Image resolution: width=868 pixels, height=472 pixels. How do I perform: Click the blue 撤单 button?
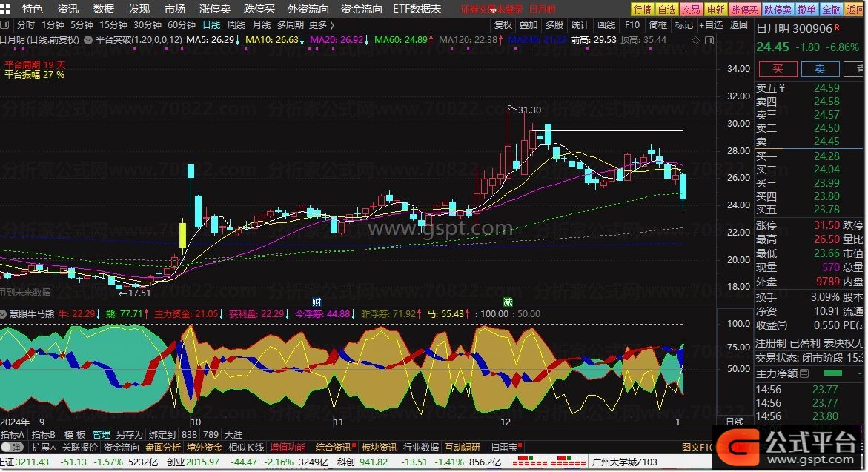[x=806, y=10]
